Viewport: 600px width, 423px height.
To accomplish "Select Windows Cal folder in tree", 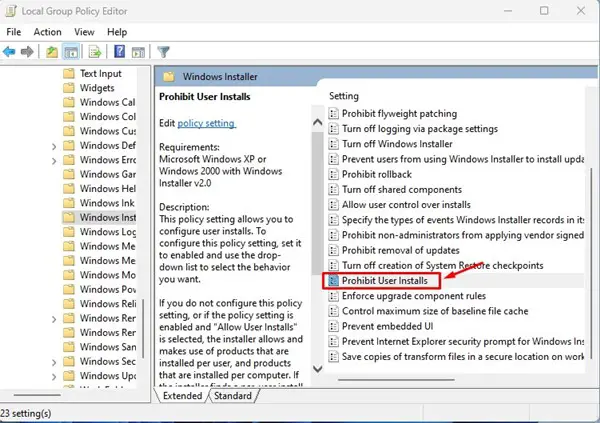I will point(99,102).
